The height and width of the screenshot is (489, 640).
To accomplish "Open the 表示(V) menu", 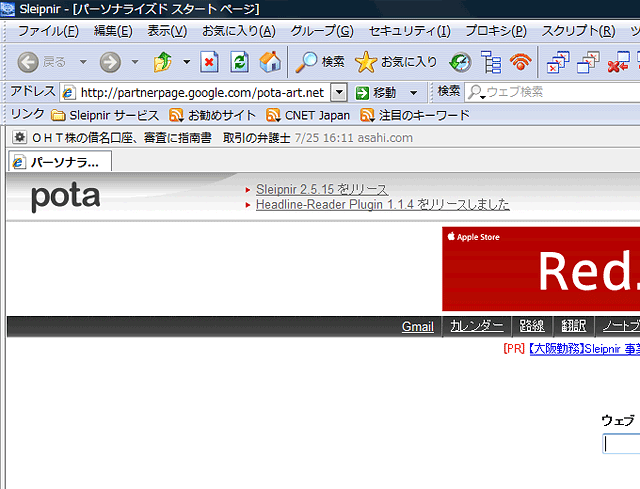I will pyautogui.click(x=167, y=31).
